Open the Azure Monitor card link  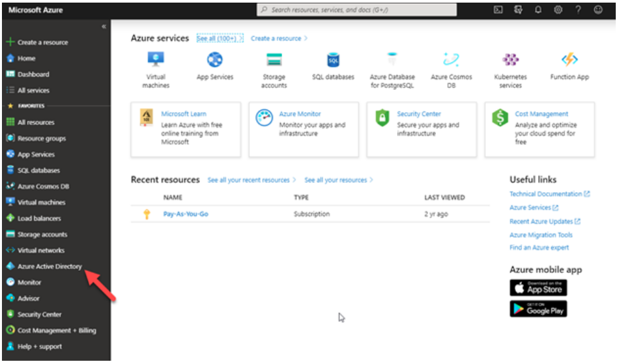(x=300, y=113)
